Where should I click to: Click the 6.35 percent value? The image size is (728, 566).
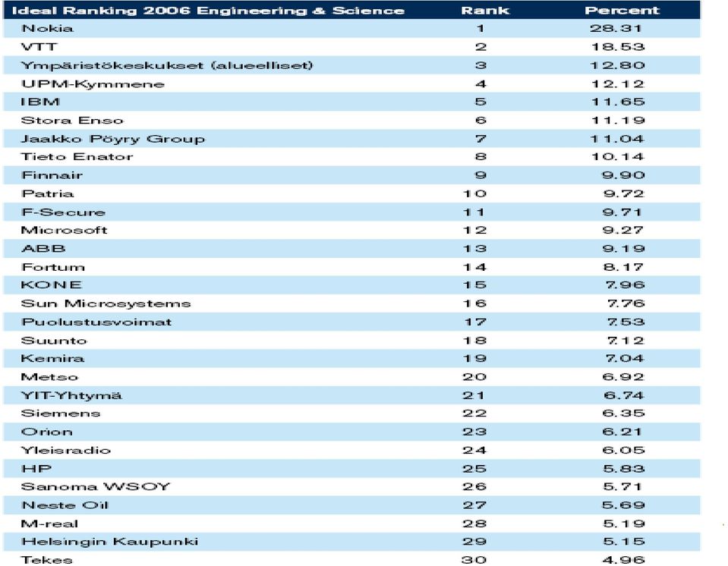coord(623,413)
